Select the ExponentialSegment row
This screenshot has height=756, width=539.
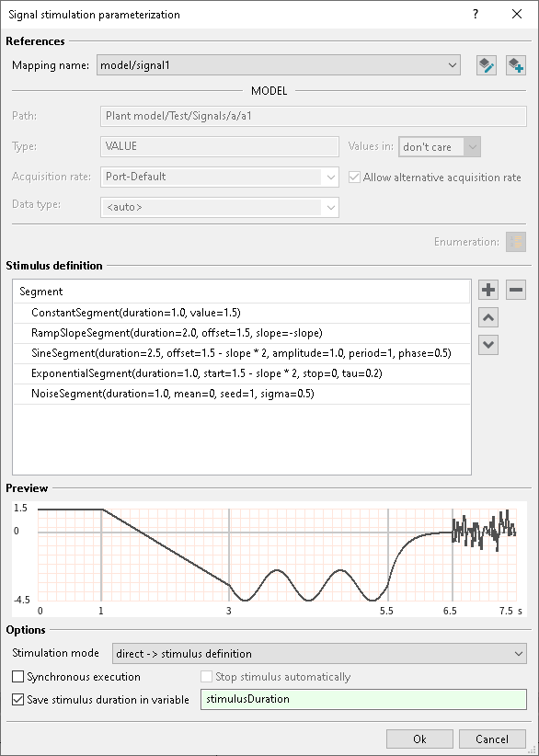point(242,373)
